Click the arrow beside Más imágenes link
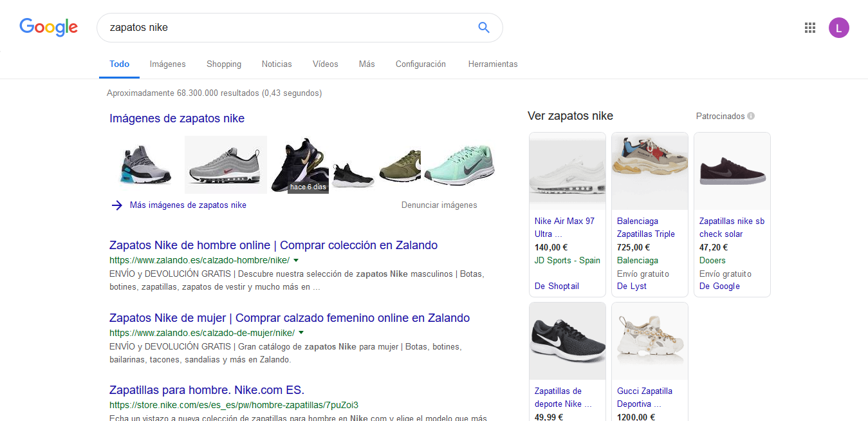868x421 pixels. [x=116, y=205]
